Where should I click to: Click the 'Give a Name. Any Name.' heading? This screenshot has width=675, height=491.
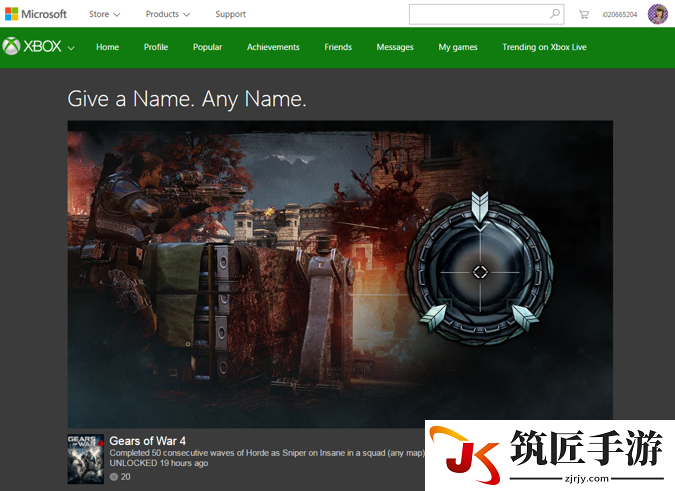coord(187,99)
